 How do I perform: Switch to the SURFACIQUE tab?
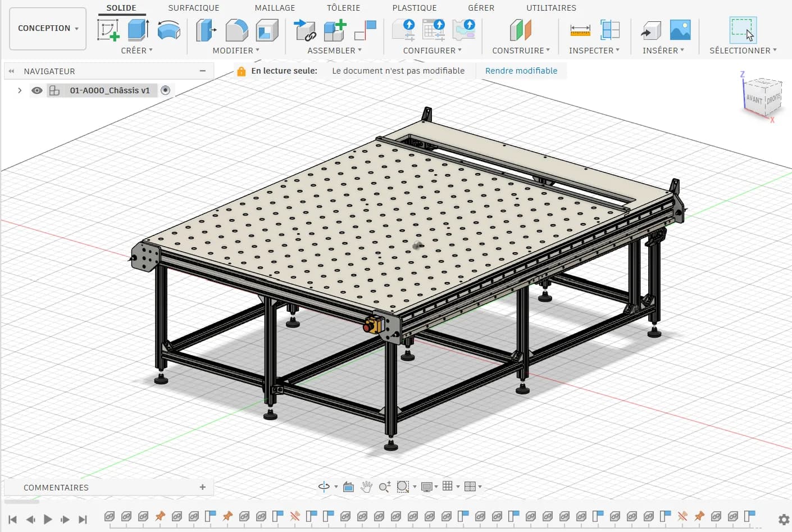click(x=194, y=8)
